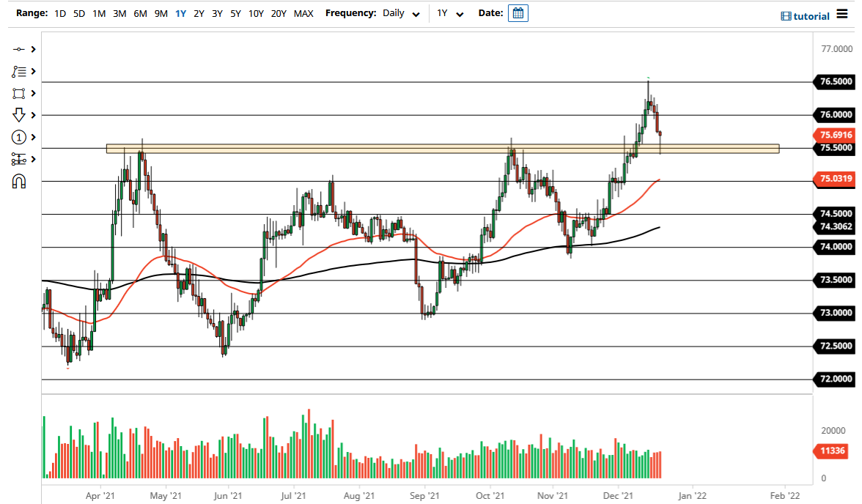
Task: Select the rectangle shape drawing tool
Action: click(20, 93)
